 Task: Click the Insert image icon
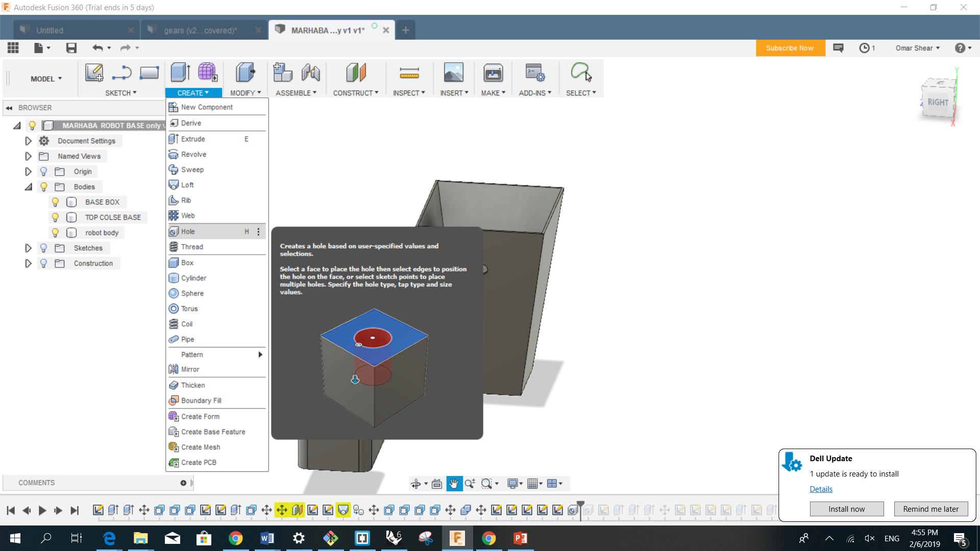(x=453, y=72)
